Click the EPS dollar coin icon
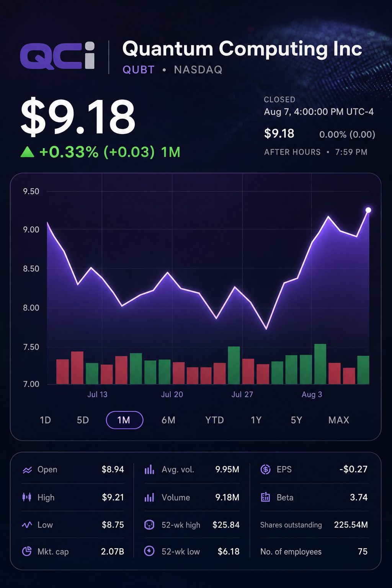The height and width of the screenshot is (588, 392). tap(265, 469)
